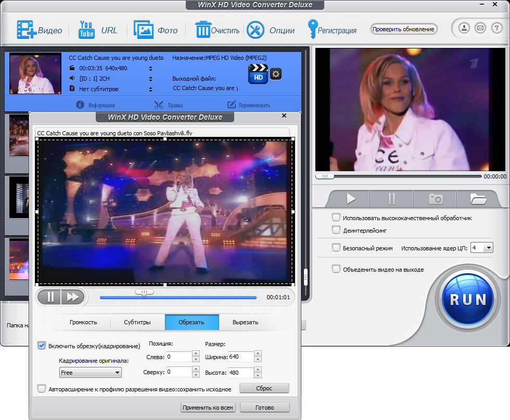The height and width of the screenshot is (420, 510).
Task: Tick the merge output videos checkbox
Action: pyautogui.click(x=336, y=269)
